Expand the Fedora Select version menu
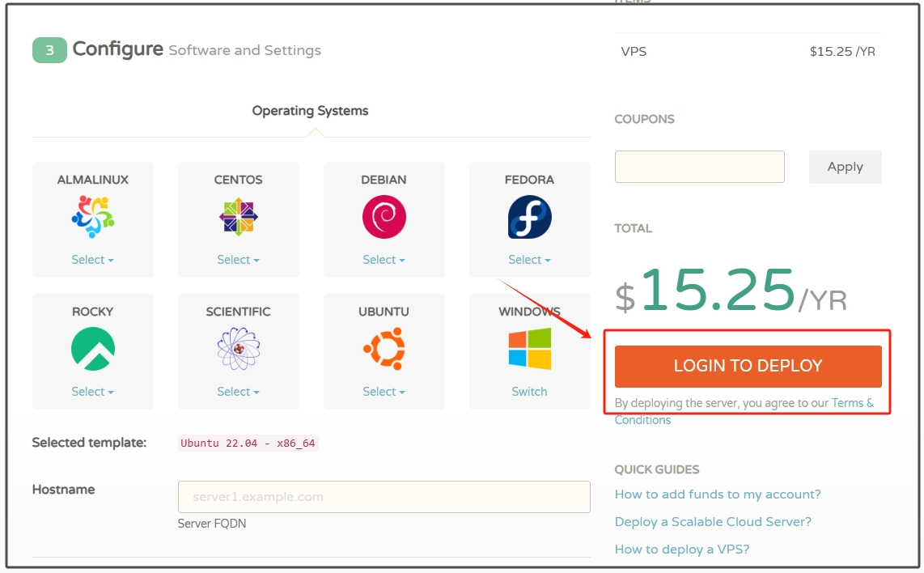 coord(529,260)
